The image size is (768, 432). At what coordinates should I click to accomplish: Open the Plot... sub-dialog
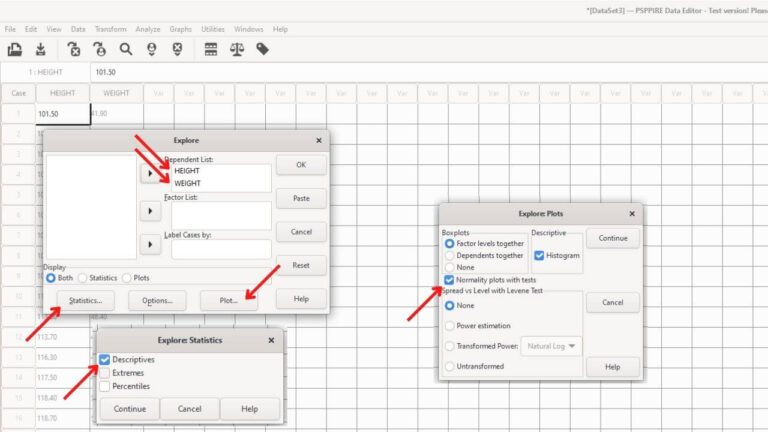point(229,300)
